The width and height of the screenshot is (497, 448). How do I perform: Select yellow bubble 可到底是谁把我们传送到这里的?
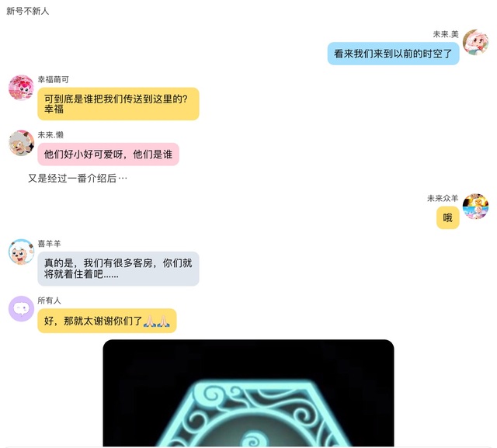(x=118, y=104)
